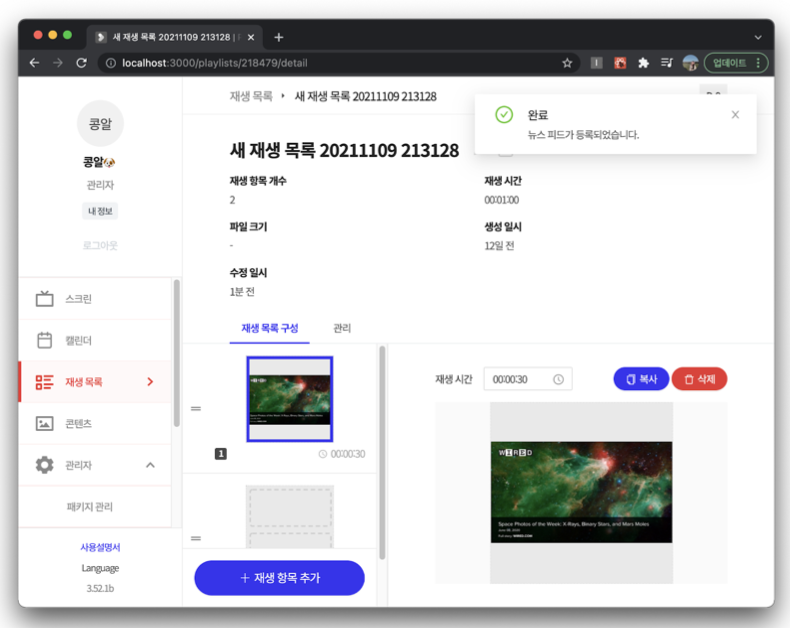Click the clock icon in 재생 시간 field

[x=558, y=380]
